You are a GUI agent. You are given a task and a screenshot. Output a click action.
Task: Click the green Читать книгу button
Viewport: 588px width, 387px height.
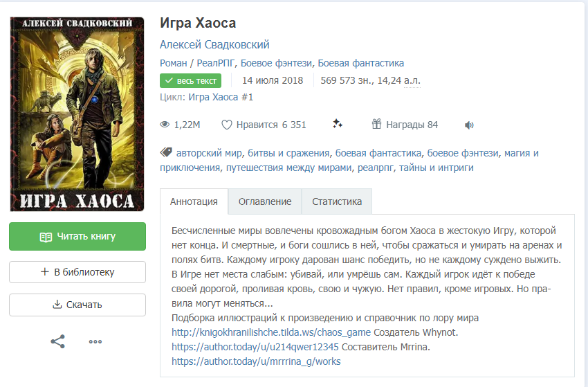point(77,237)
